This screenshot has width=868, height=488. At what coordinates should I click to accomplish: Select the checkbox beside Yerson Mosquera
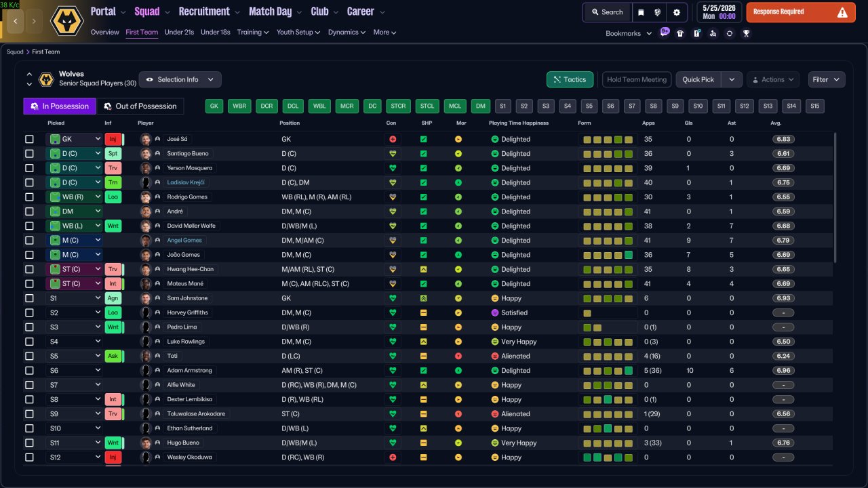pyautogui.click(x=29, y=168)
